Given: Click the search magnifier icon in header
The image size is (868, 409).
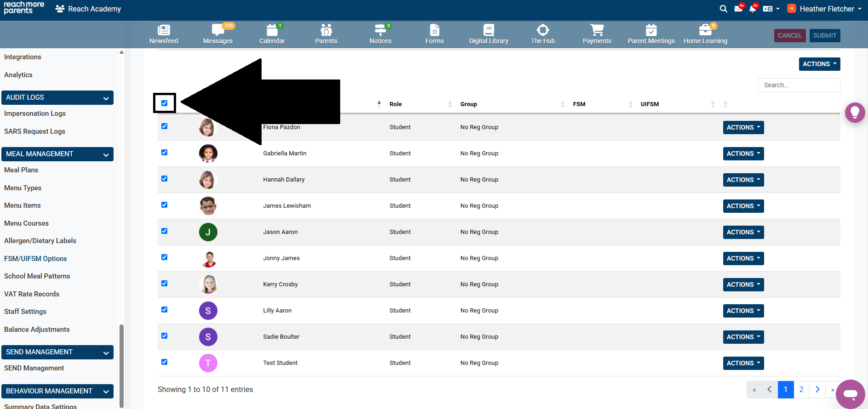Looking at the screenshot, I should 723,9.
